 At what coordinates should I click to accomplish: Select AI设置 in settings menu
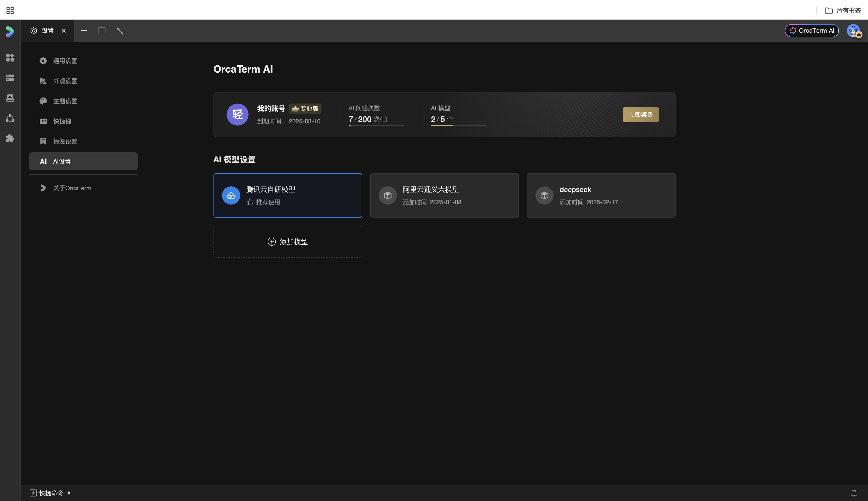(83, 161)
